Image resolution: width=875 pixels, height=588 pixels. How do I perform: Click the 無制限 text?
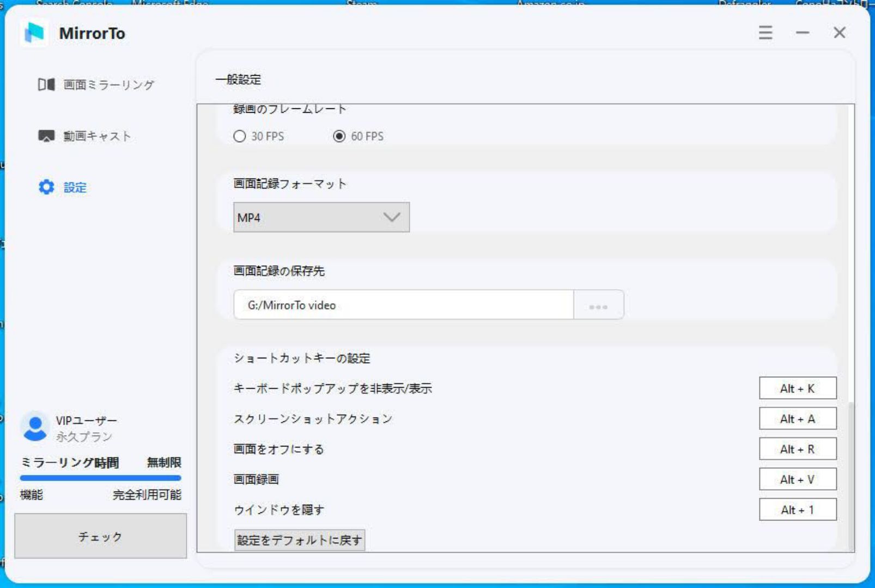pyautogui.click(x=164, y=462)
